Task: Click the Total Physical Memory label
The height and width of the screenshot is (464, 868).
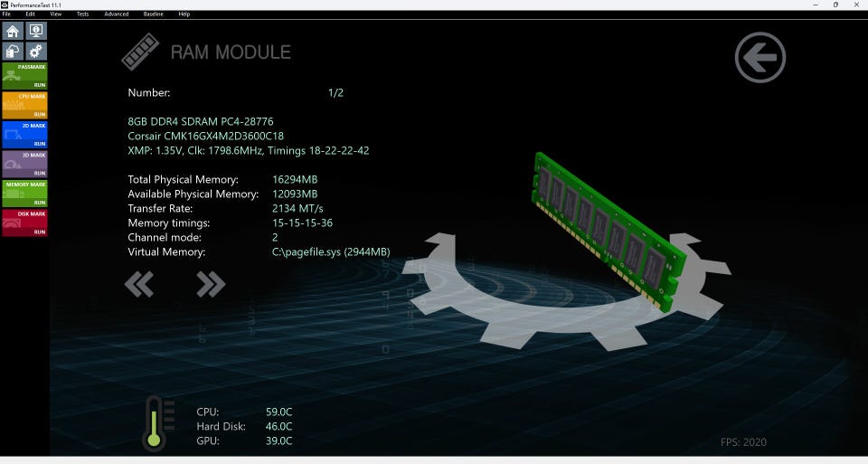Action: (x=184, y=179)
